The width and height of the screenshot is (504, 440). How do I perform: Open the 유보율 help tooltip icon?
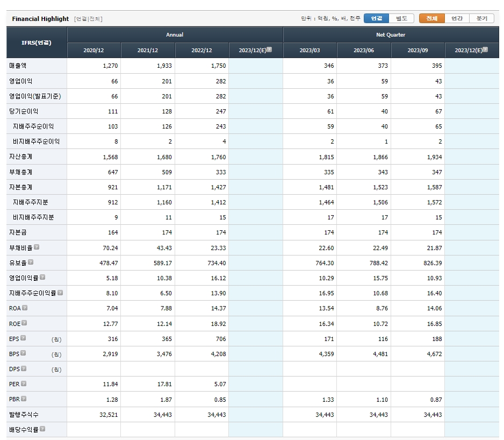coord(31,262)
